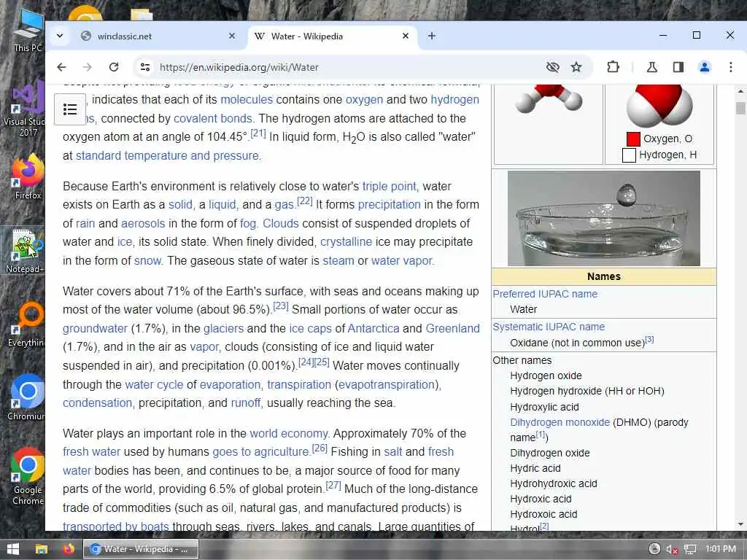This screenshot has height=560, width=747.
Task: Select the Chromium desktop shortcut
Action: tap(27, 398)
